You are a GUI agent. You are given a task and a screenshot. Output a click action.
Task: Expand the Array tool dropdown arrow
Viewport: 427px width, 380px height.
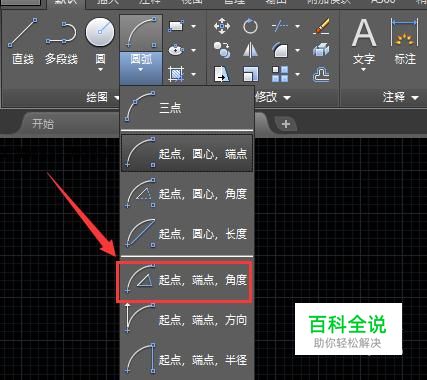point(297,74)
